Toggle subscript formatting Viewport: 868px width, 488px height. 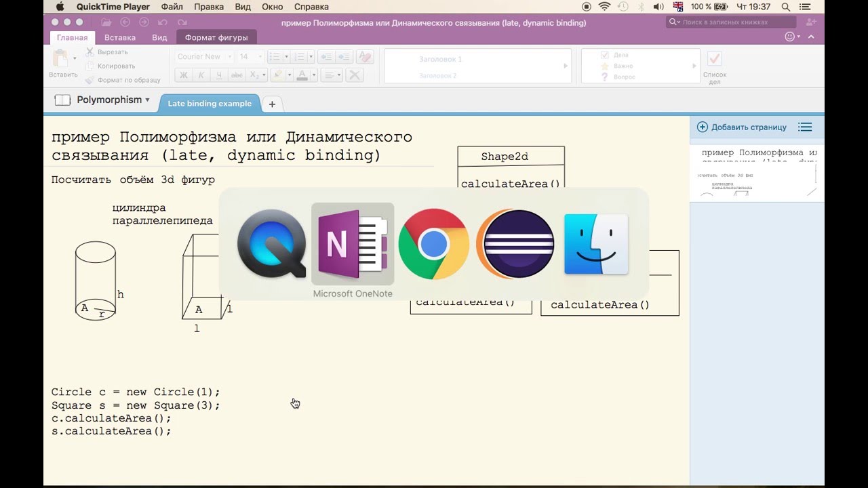coord(254,75)
